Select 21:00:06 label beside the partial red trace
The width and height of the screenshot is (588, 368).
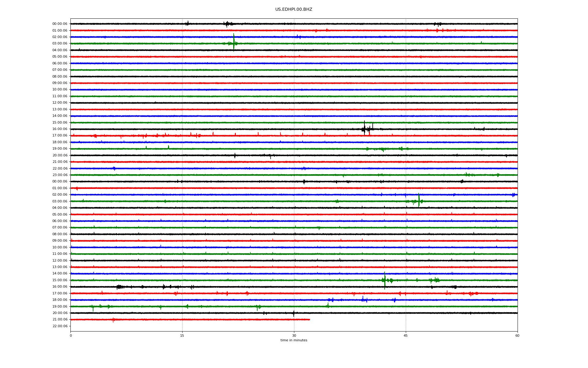60,320
